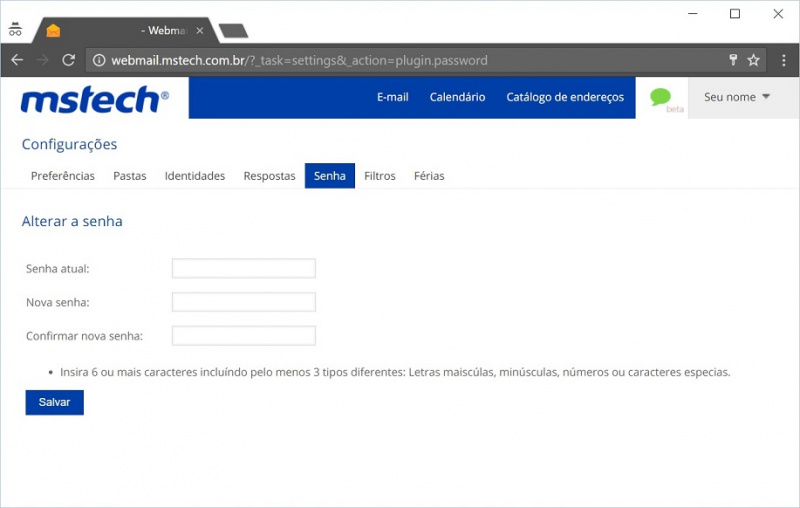The width and height of the screenshot is (800, 508).
Task: Focus the Confirmar nova senha field
Action: [x=244, y=336]
